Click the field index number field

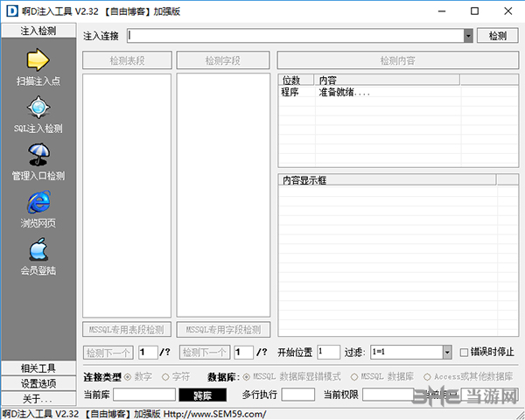coord(243,353)
